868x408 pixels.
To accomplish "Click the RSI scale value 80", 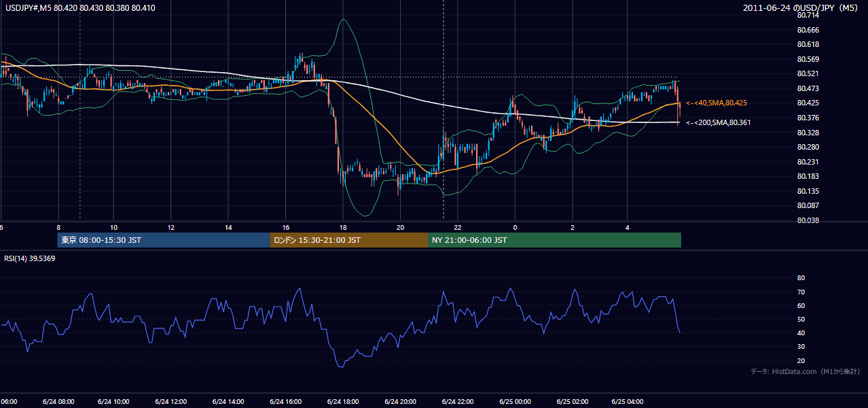I will pyautogui.click(x=801, y=278).
